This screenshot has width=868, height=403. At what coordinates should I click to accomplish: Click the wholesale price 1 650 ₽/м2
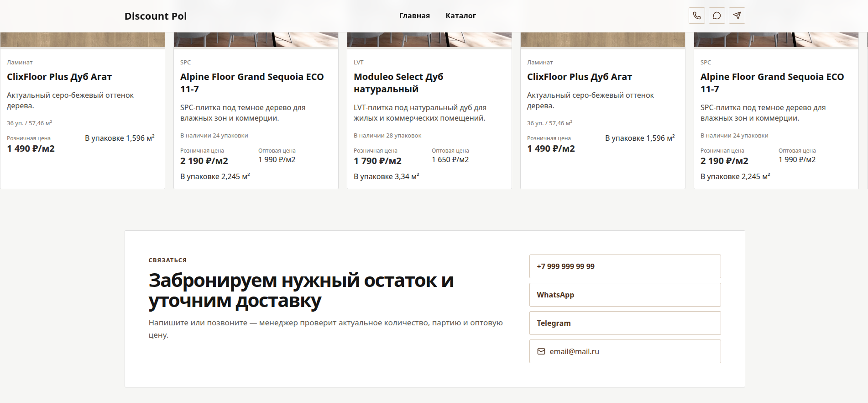450,159
